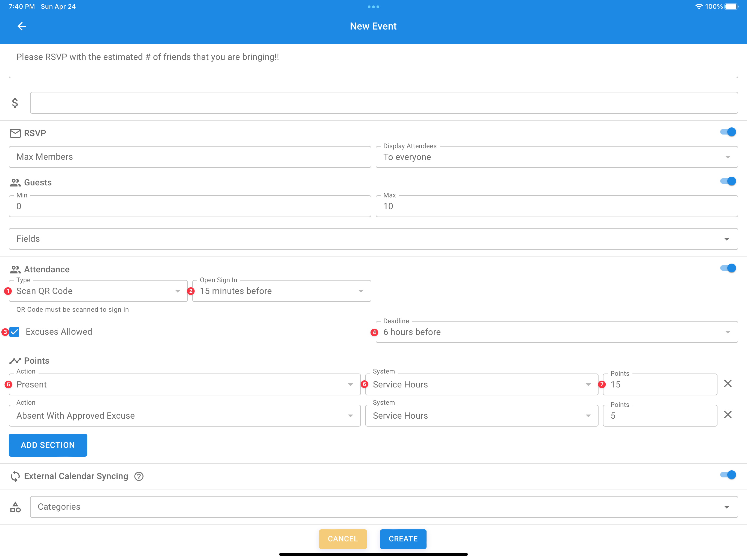The width and height of the screenshot is (747, 560).
Task: Open System dropdown in Absent With Approved Excuse row
Action: pyautogui.click(x=482, y=416)
